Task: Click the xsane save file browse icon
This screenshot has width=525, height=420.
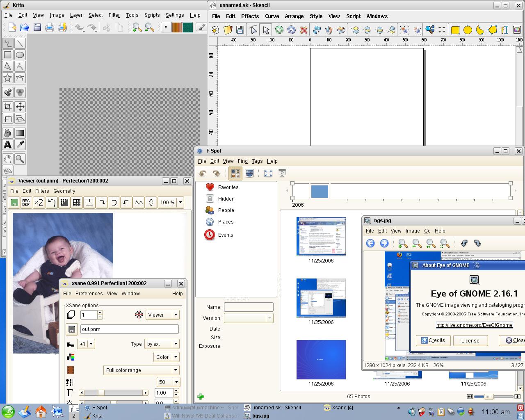Action: click(71, 329)
